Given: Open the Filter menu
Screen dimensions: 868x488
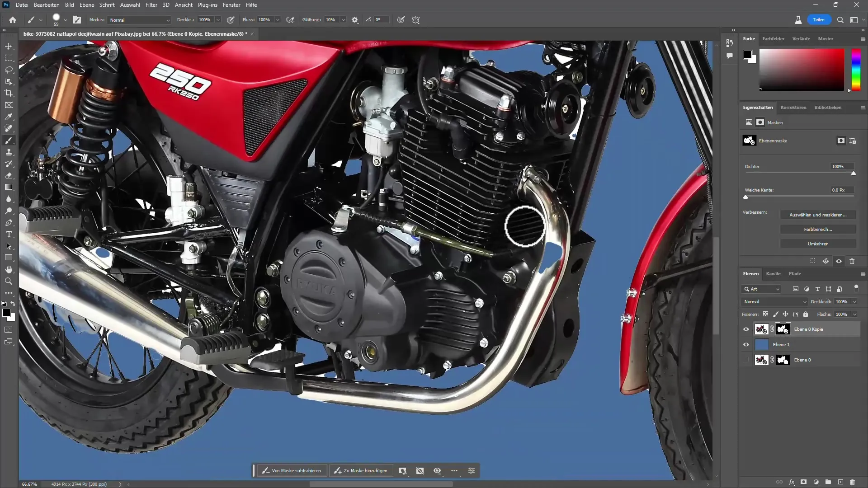Looking at the screenshot, I should click(x=151, y=5).
